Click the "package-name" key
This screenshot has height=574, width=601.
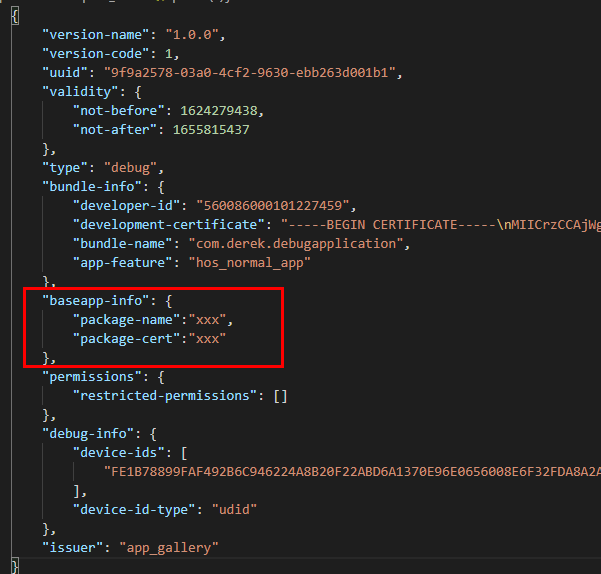(126, 320)
